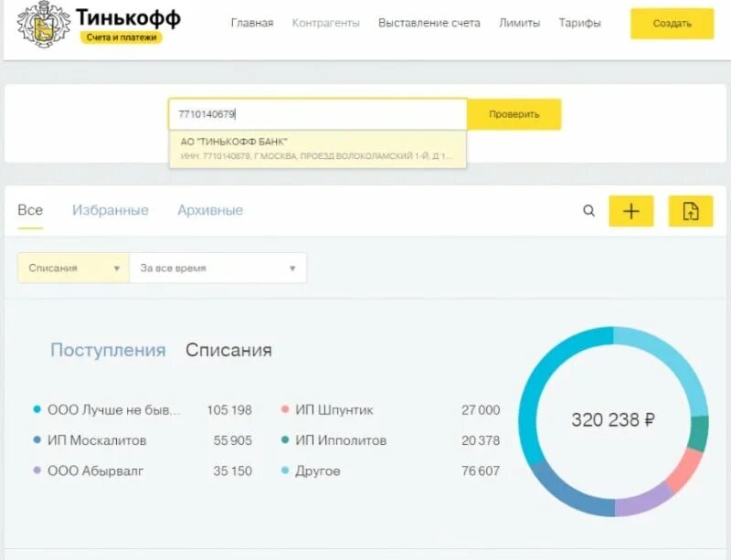Select the АО "ТИНЬКОФФ БАНК" suggestion
The width and height of the screenshot is (731, 560).
317,148
